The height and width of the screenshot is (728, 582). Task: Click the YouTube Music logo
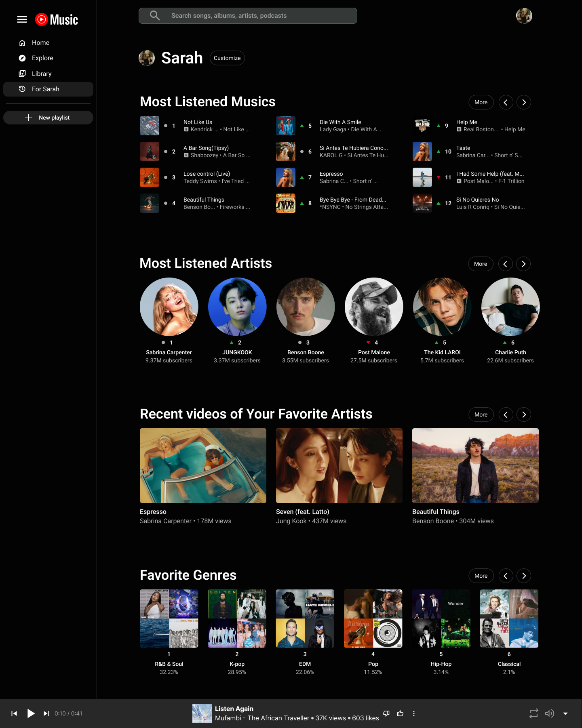(57, 19)
